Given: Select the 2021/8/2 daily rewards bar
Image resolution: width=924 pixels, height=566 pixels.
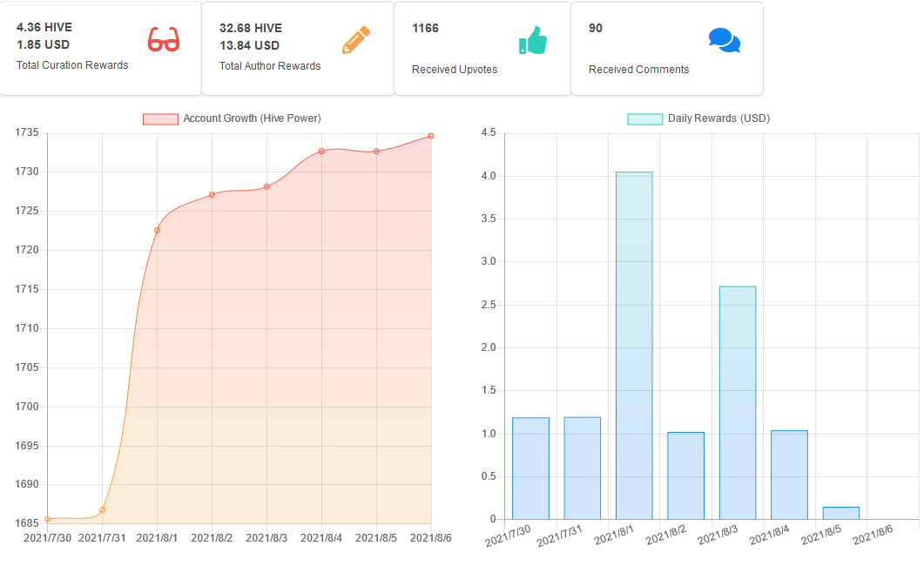Looking at the screenshot, I should (686, 476).
